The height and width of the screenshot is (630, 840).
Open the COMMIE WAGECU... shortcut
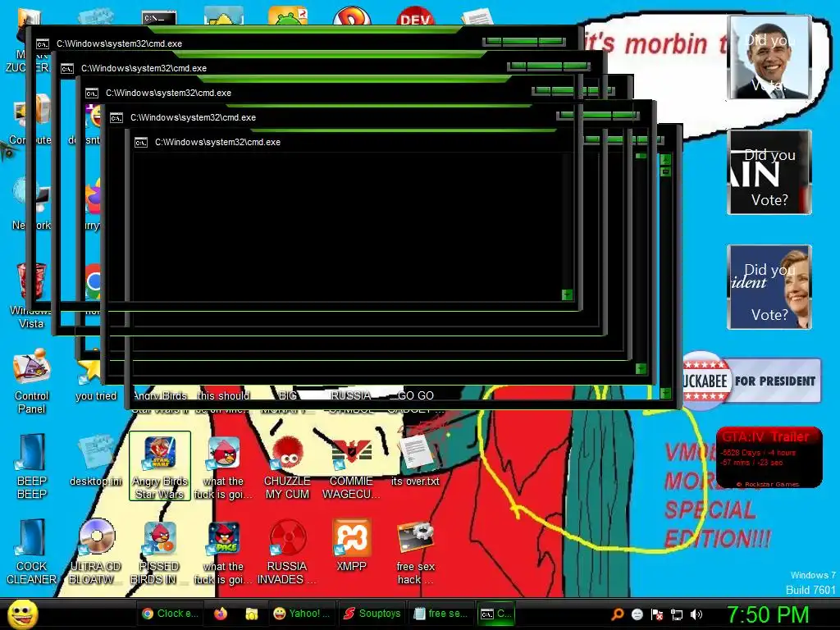point(351,467)
